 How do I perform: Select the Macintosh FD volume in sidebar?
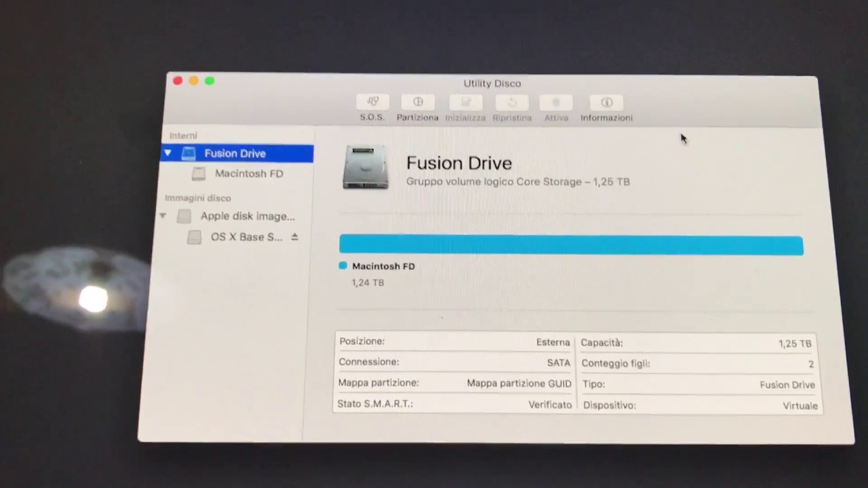249,174
